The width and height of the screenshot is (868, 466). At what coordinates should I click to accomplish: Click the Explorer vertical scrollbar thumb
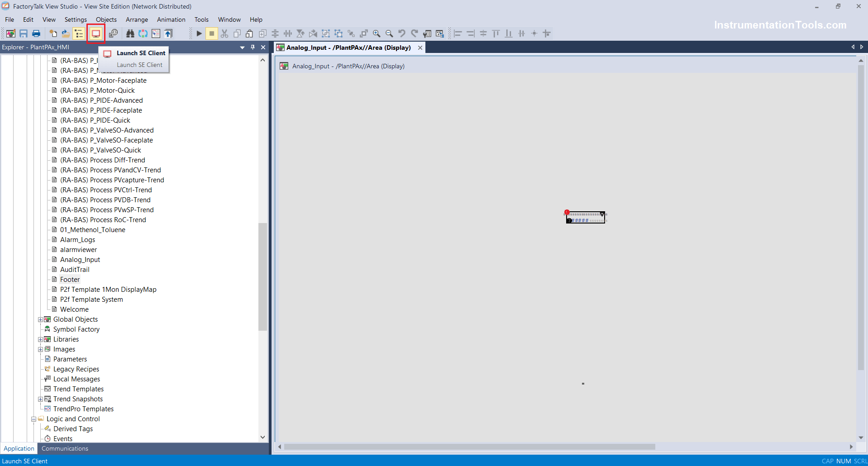(262, 276)
